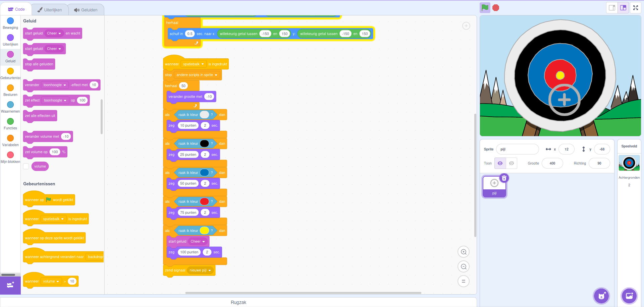The image size is (644, 307).
Task: Reset workspace zoom to default
Action: 464,281
